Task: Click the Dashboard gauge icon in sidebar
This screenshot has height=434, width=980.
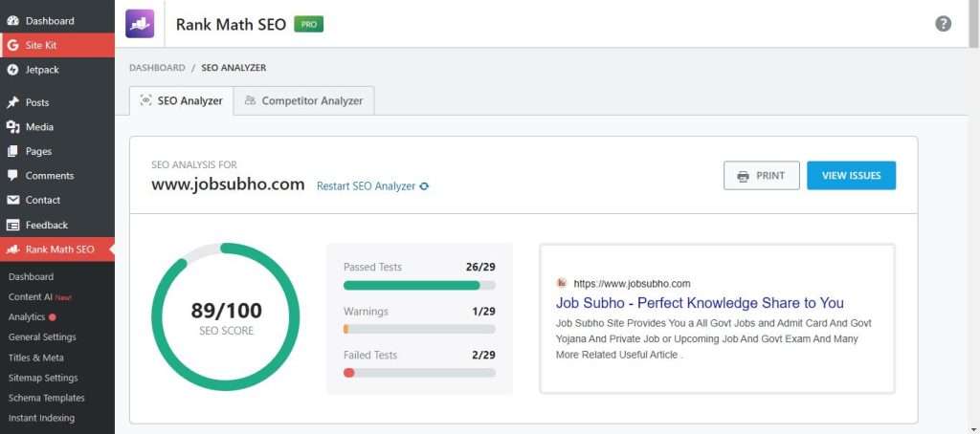Action: click(x=12, y=21)
